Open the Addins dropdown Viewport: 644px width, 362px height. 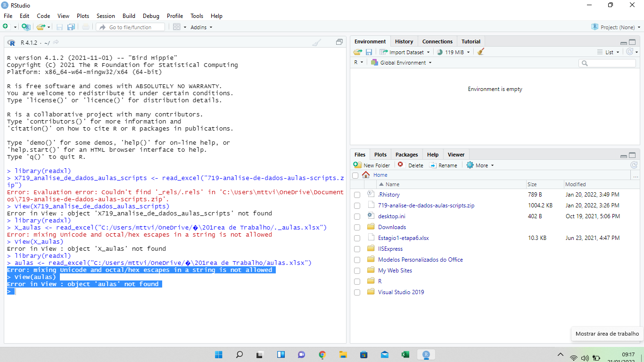(201, 27)
